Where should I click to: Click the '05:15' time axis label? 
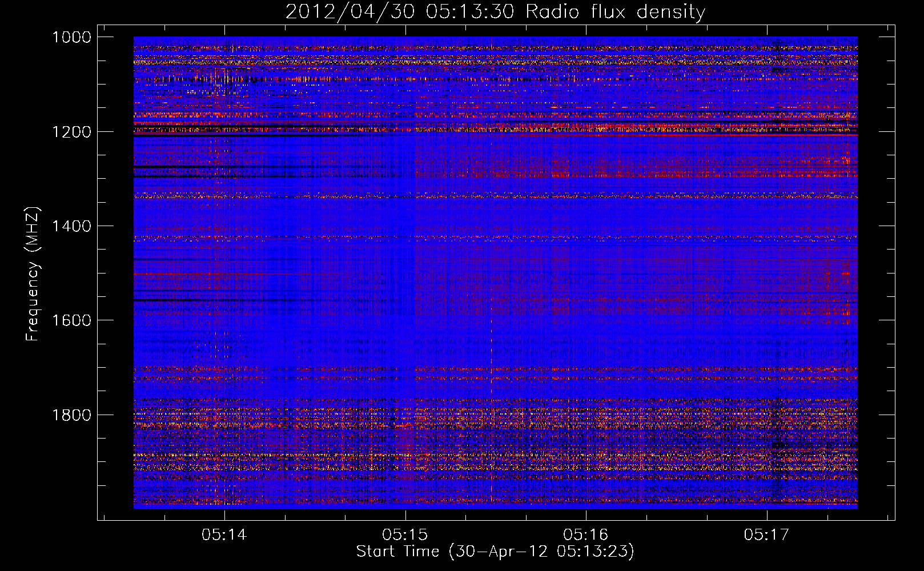click(x=405, y=535)
